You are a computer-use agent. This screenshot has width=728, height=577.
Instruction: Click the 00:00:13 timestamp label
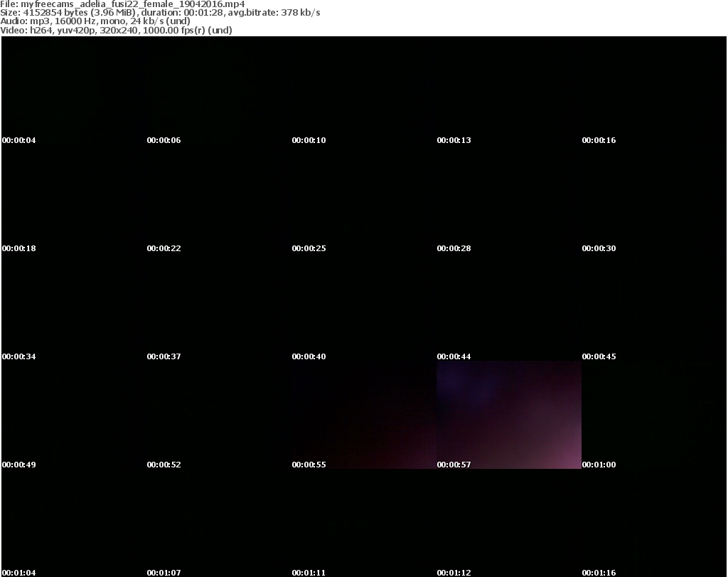coord(454,140)
